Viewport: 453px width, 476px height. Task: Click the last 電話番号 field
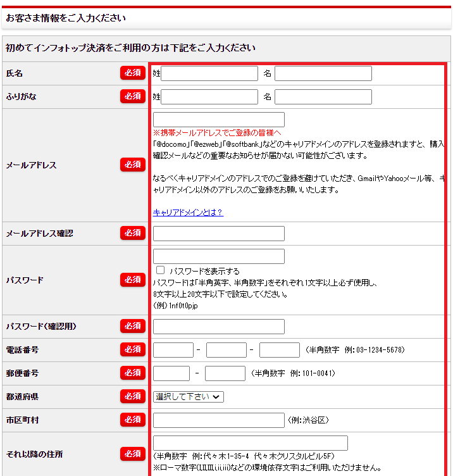click(x=280, y=350)
